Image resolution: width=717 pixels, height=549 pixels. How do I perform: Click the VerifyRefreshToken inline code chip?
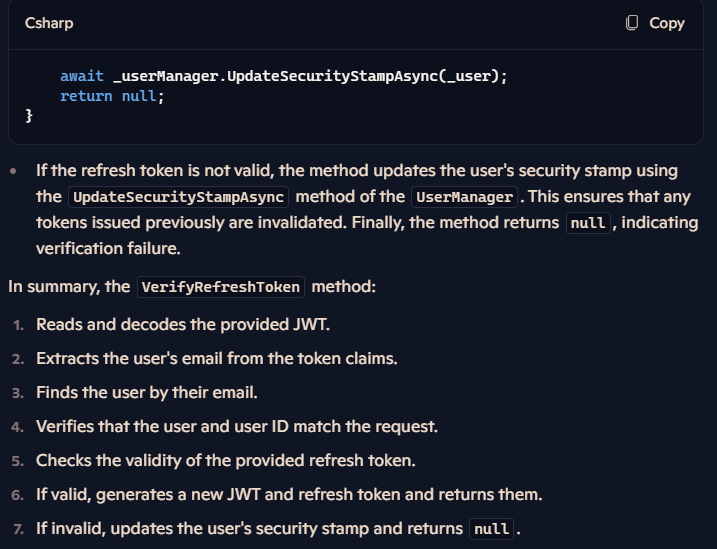click(221, 287)
